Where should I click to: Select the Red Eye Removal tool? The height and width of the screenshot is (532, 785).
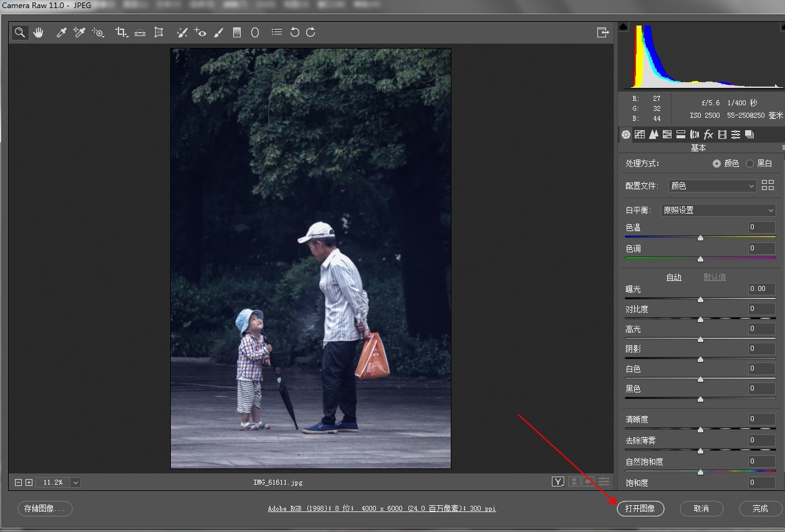pyautogui.click(x=200, y=32)
